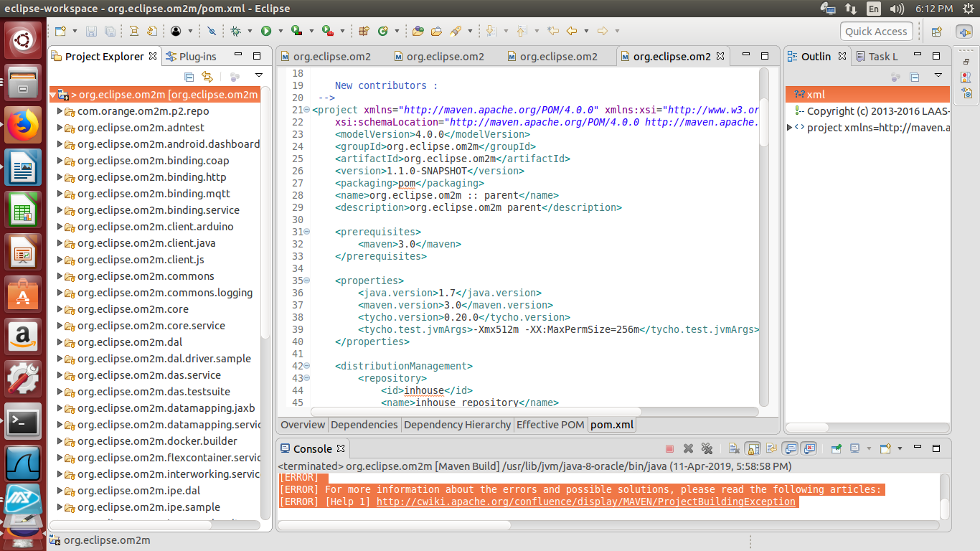Screen dimensions: 980x551
Task: Click the Skip All Breakpoints icon
Action: pyautogui.click(x=212, y=31)
